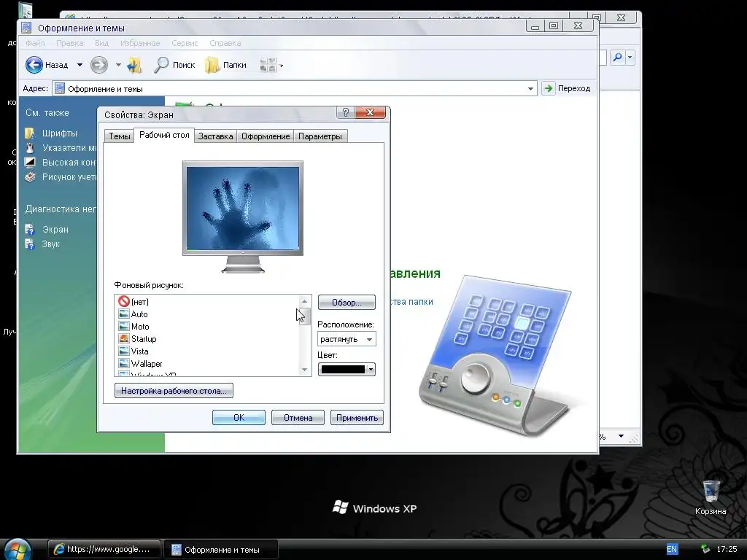Viewport: 747px width, 560px height.
Task: Click the Рисунок учетной записи icon
Action: pyautogui.click(x=30, y=177)
